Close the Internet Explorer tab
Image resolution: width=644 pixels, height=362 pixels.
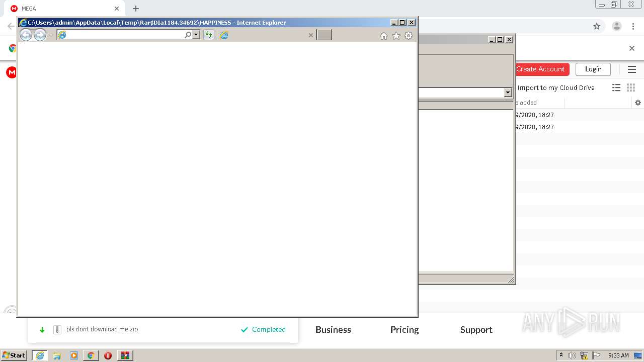point(310,35)
